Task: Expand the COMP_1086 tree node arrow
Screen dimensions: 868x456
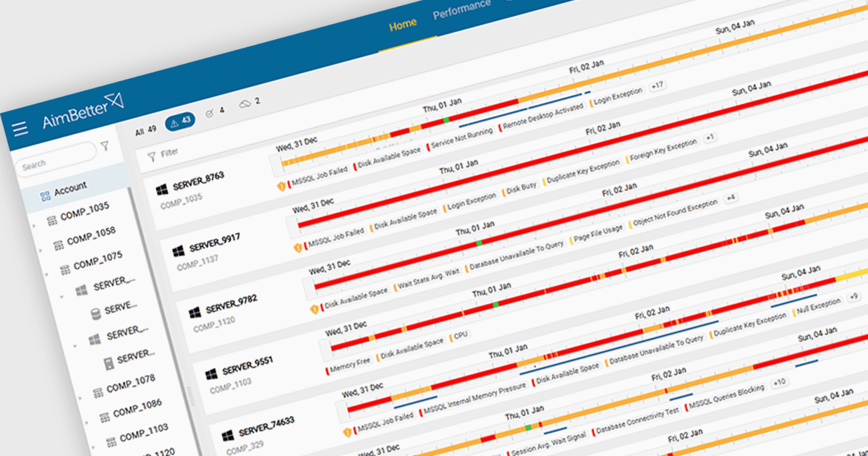Action: (86, 421)
